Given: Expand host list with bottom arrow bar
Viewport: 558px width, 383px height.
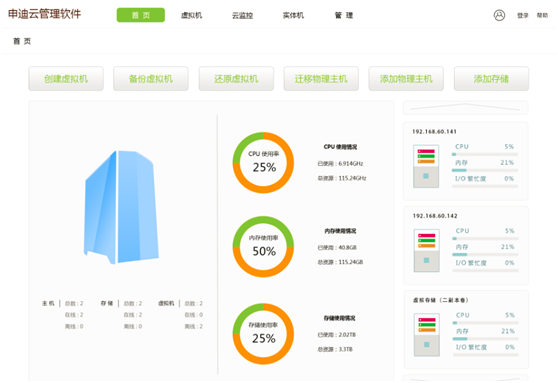Looking at the screenshot, I should (466, 378).
